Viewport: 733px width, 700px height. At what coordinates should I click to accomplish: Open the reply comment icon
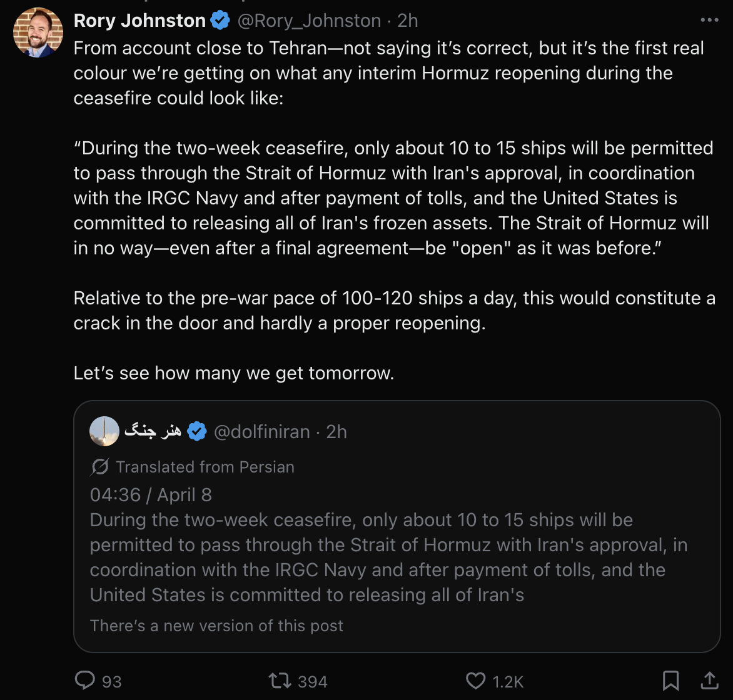tap(85, 681)
